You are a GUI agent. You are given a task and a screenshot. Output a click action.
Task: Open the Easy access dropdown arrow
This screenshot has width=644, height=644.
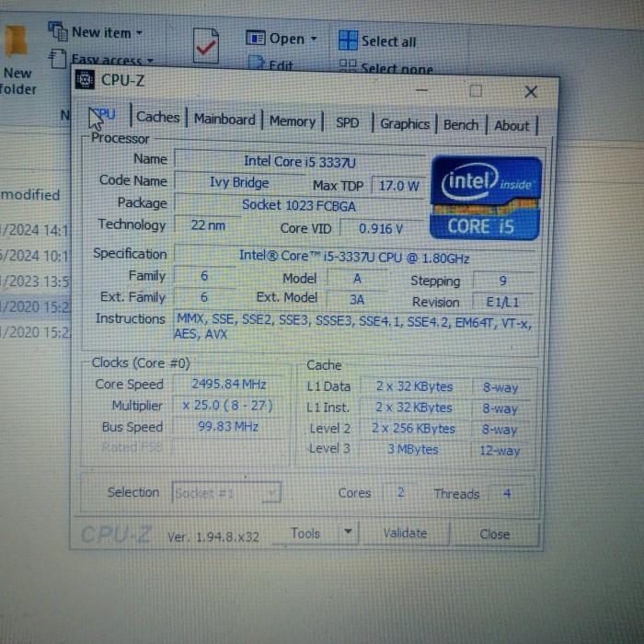[x=150, y=61]
